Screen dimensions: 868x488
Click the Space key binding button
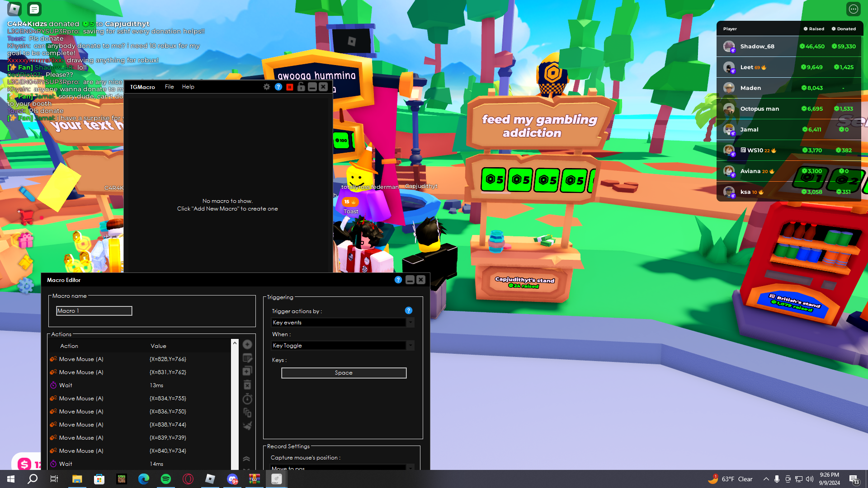point(344,373)
